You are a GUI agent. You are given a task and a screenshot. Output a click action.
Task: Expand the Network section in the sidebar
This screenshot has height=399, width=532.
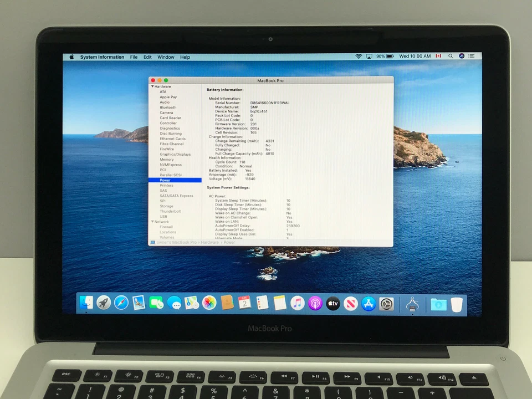click(152, 221)
